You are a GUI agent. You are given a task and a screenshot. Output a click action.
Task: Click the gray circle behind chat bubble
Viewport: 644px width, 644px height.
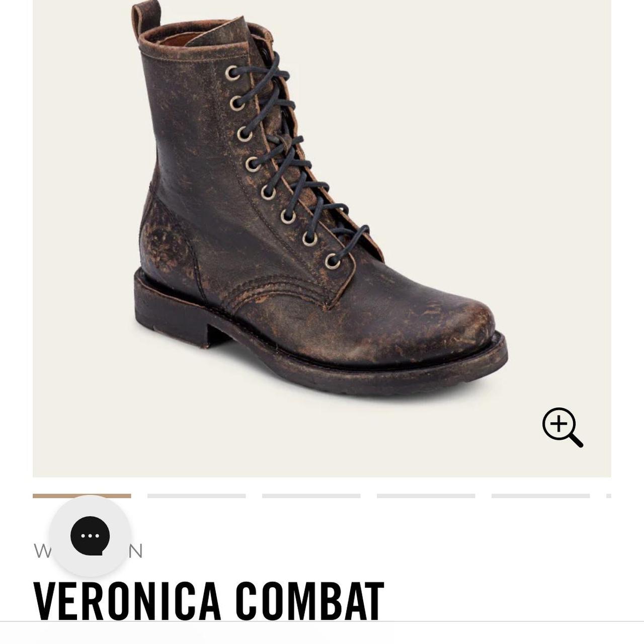pyautogui.click(x=90, y=536)
